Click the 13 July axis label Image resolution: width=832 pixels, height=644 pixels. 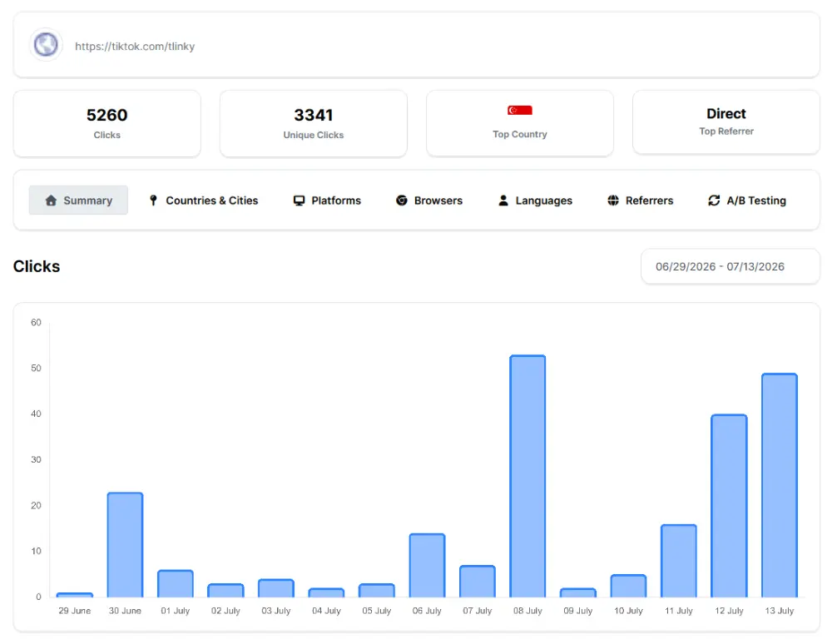click(x=780, y=611)
